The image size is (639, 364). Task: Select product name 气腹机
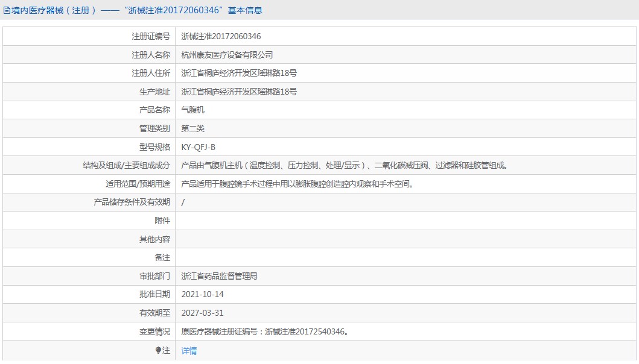(192, 110)
